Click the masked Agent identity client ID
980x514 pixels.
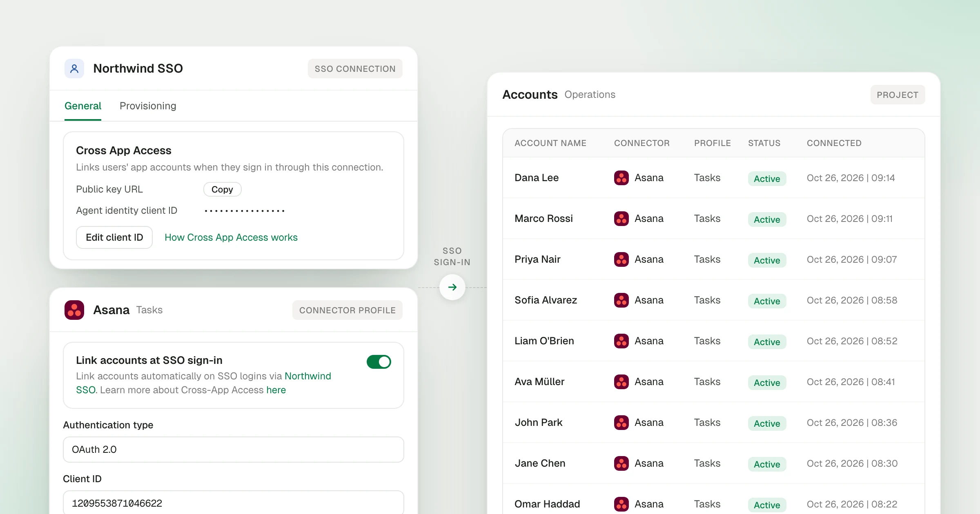pyautogui.click(x=245, y=211)
